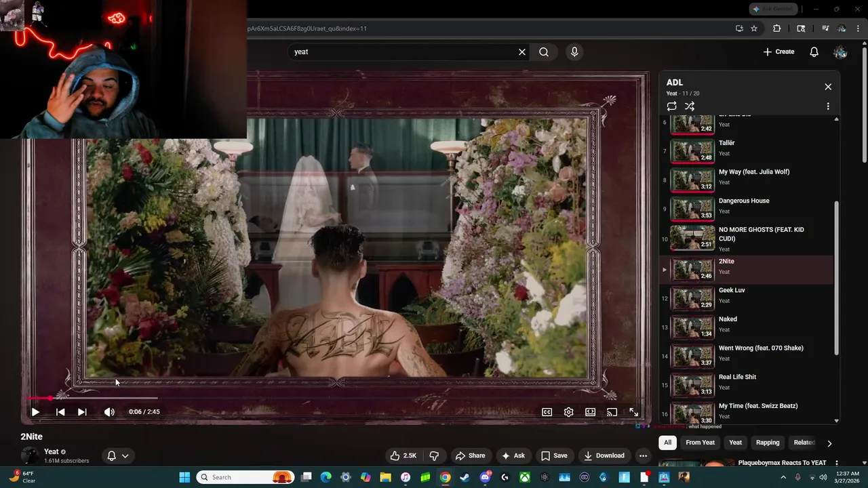Open the Plaqueboymax Reacts To YEAT video
The height and width of the screenshot is (488, 868).
coord(782,463)
